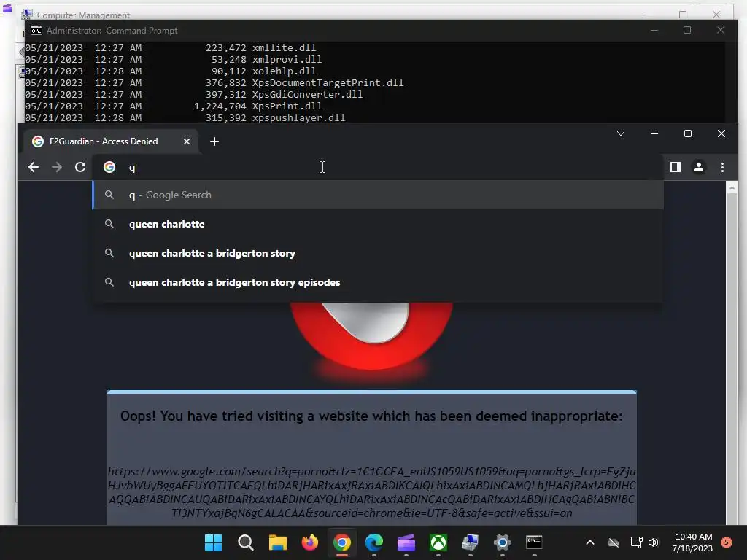Open purple clapperboard app in taskbar

click(x=406, y=542)
